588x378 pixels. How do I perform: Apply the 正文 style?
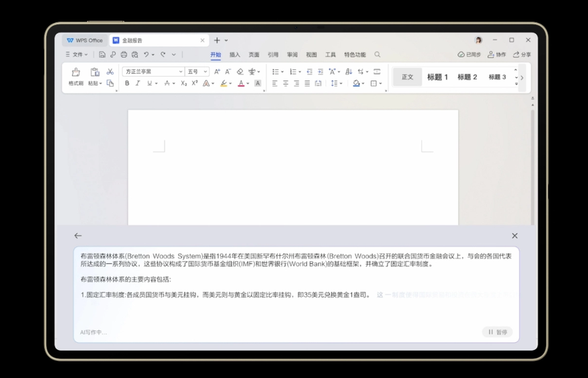407,77
